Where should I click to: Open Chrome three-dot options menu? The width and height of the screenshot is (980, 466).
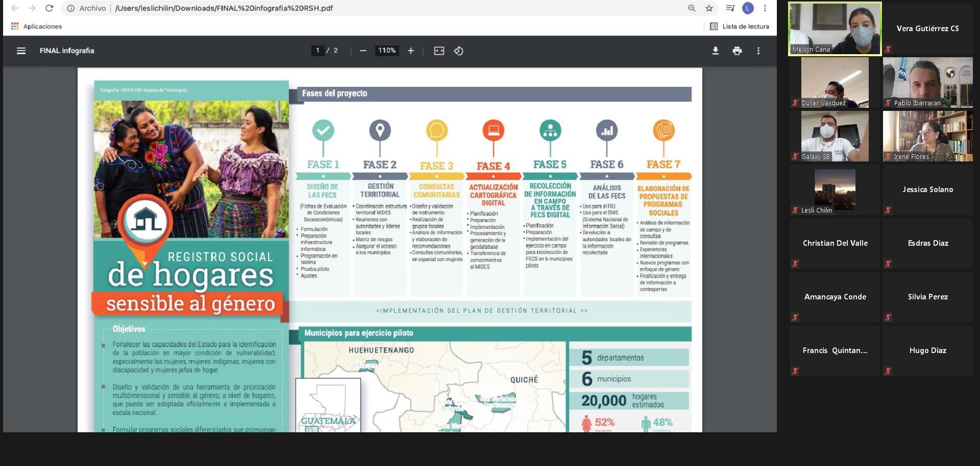coord(765,8)
